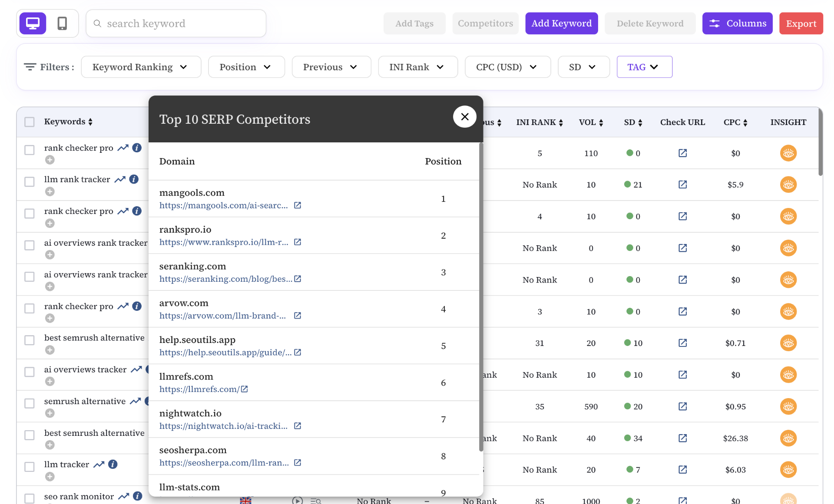The image size is (834, 504).
Task: Open Check URL icon for $5.9 CPC row
Action: click(682, 184)
